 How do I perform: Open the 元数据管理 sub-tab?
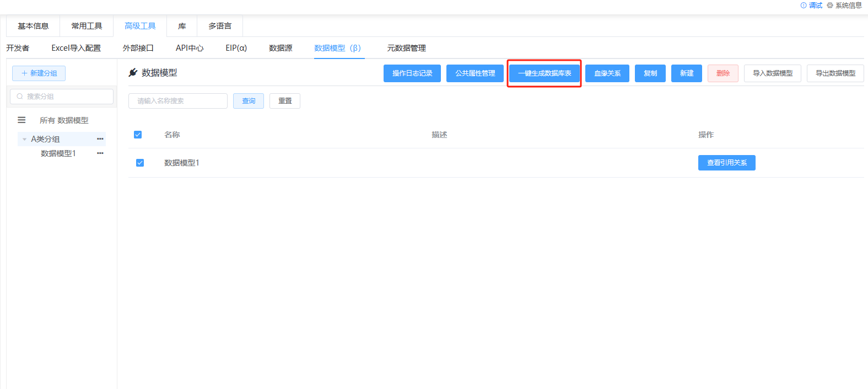click(x=406, y=48)
